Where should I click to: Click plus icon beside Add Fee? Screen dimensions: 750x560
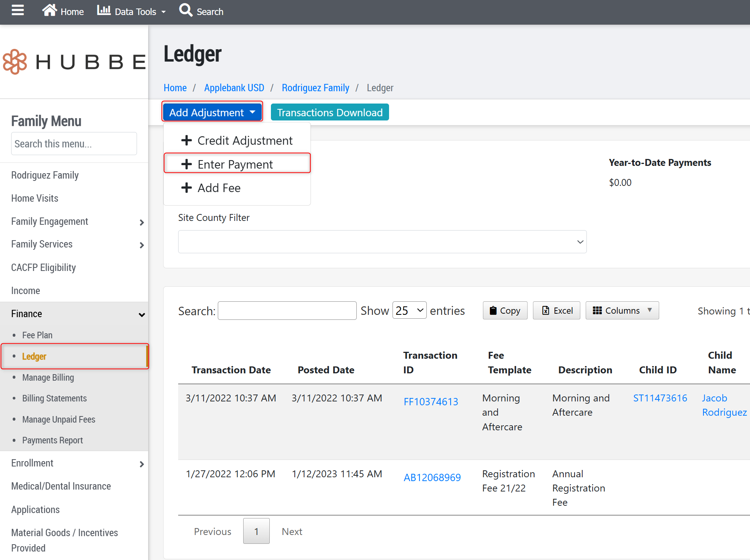187,188
